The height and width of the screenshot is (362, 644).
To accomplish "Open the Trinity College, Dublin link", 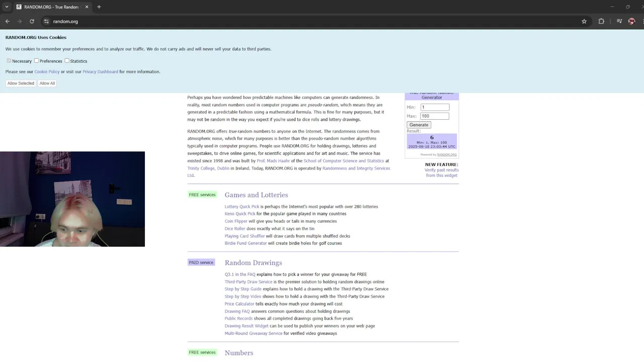I will (x=208, y=168).
